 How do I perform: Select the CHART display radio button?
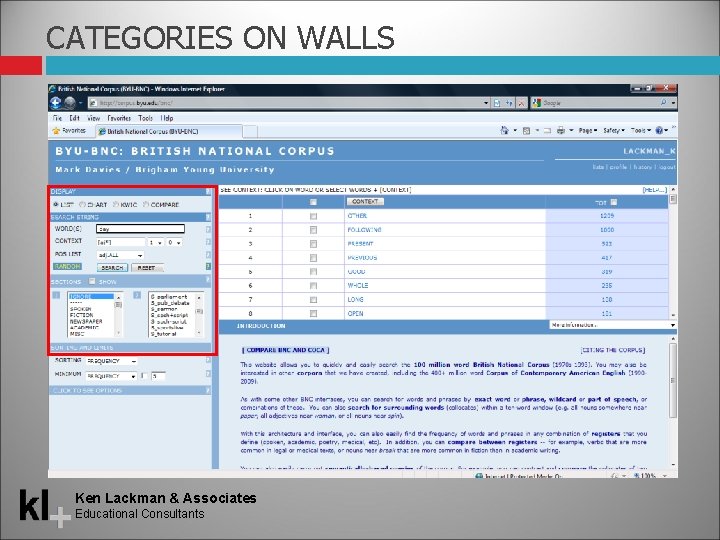coord(82,204)
